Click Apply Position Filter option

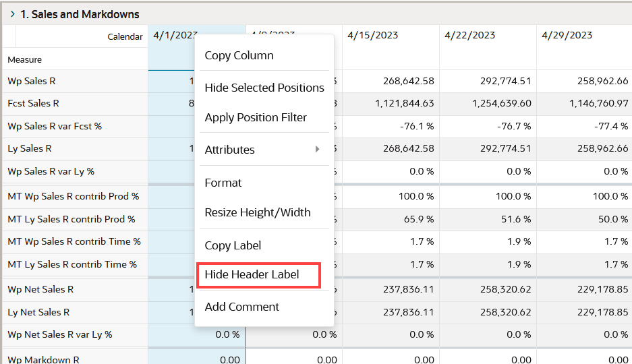click(x=256, y=117)
